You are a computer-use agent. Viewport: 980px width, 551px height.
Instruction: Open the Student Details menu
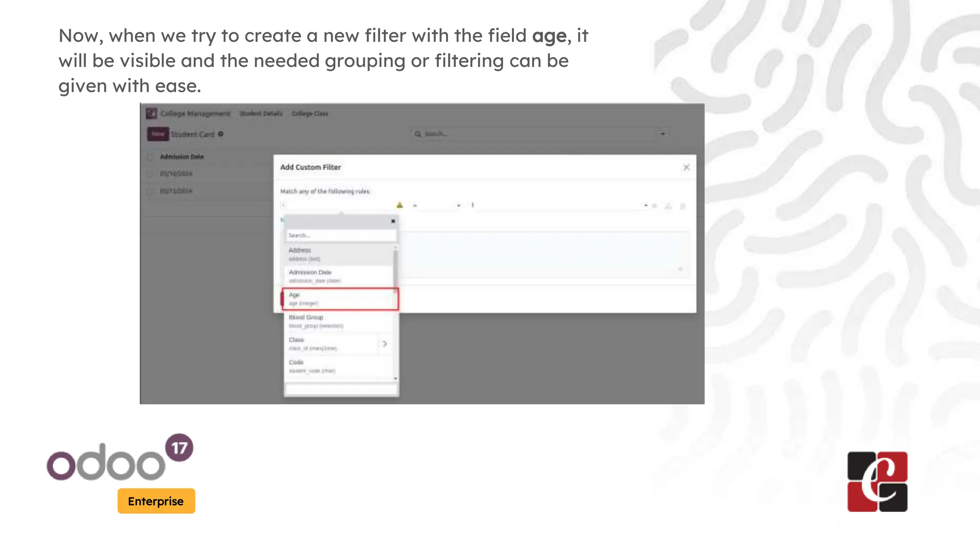coord(261,113)
